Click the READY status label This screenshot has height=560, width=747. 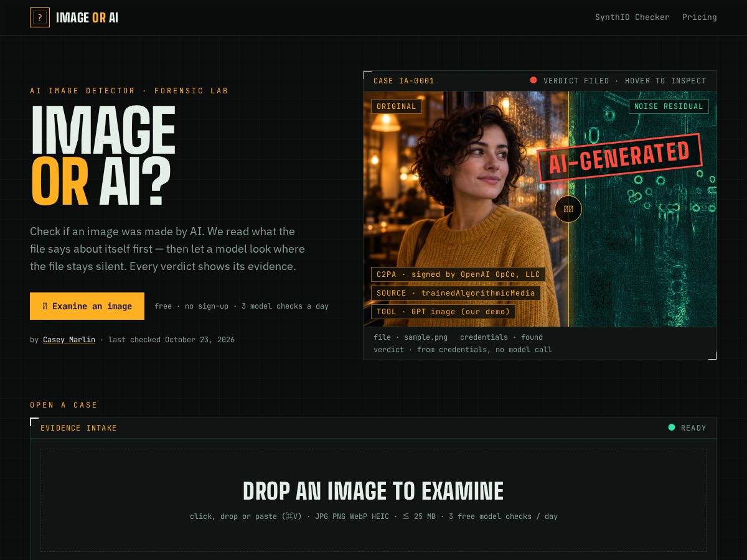(693, 428)
